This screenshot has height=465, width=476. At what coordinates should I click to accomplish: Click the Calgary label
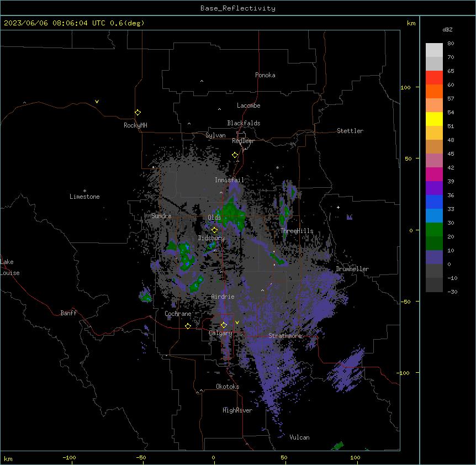[x=221, y=333]
